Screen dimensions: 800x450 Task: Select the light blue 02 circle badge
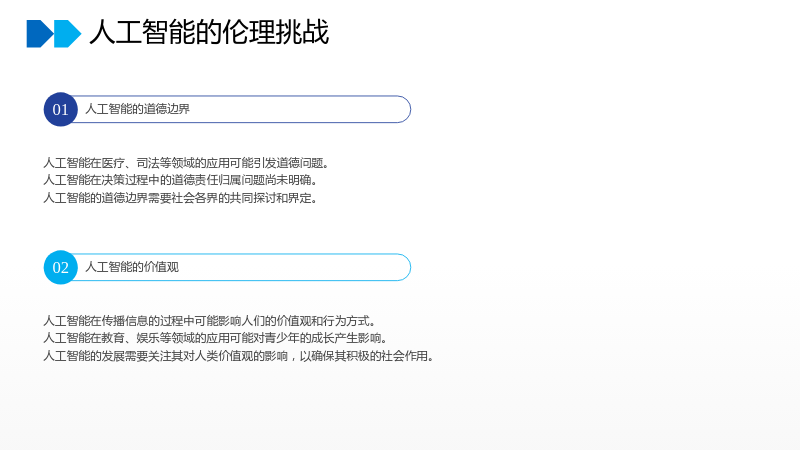[60, 267]
